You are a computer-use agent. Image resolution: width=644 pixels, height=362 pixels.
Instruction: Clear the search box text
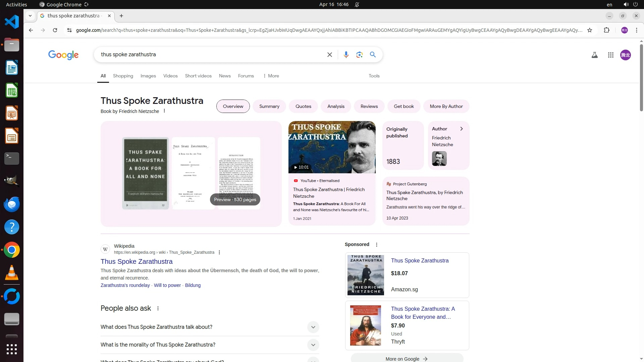[x=329, y=55]
